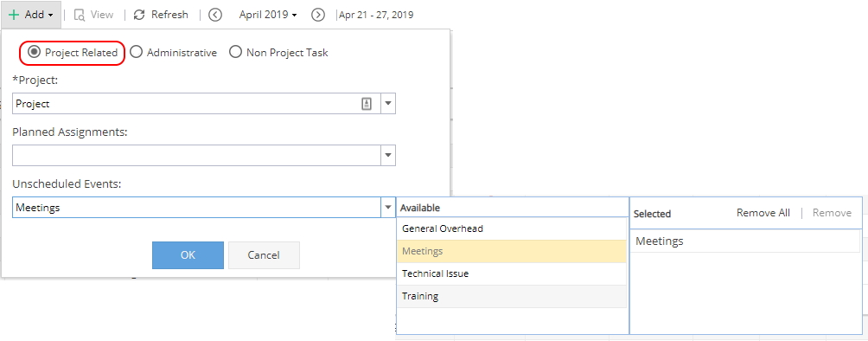Screen dimensions: 868x341
Task: Click the Planned Assignments field
Action: click(196, 155)
